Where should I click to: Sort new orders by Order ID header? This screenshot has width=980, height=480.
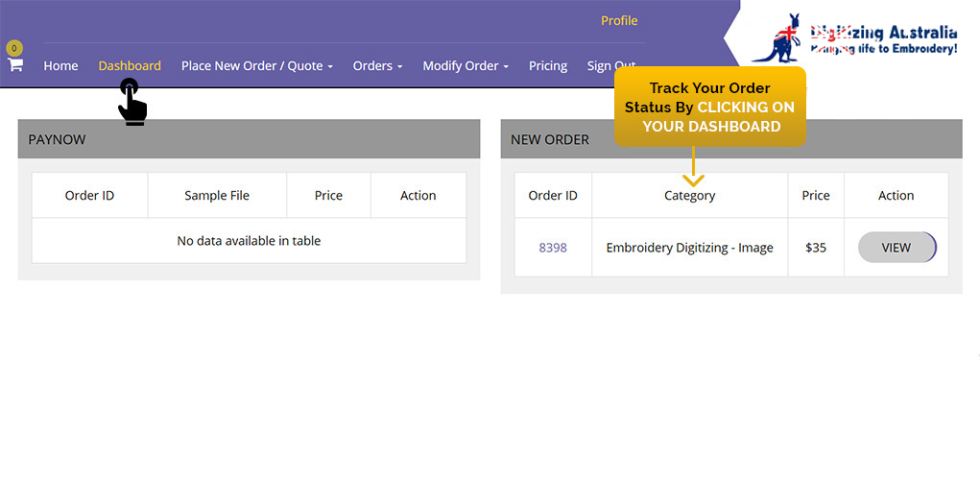coord(553,196)
